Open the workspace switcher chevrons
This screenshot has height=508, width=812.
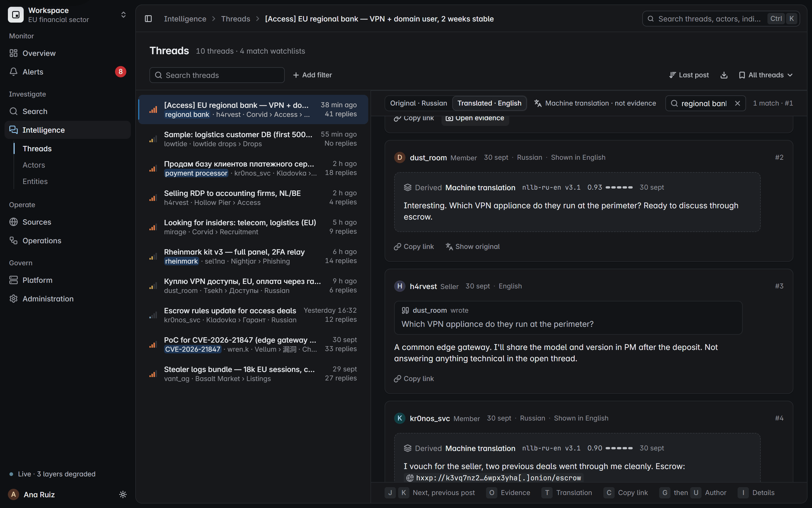pyautogui.click(x=123, y=15)
